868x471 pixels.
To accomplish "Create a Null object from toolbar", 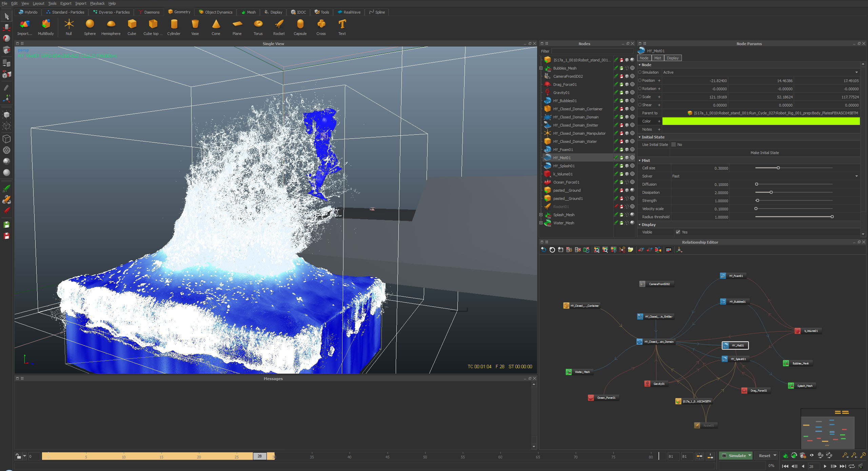I will point(69,24).
